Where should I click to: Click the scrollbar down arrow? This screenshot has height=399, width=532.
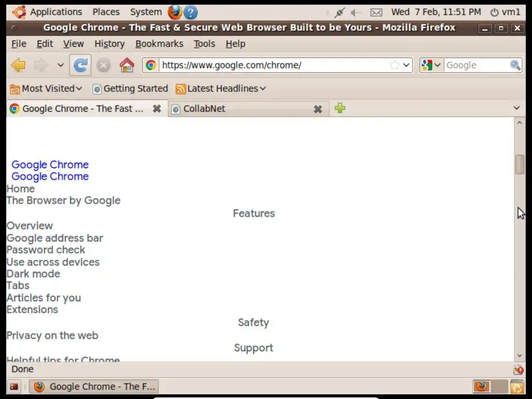520,355
